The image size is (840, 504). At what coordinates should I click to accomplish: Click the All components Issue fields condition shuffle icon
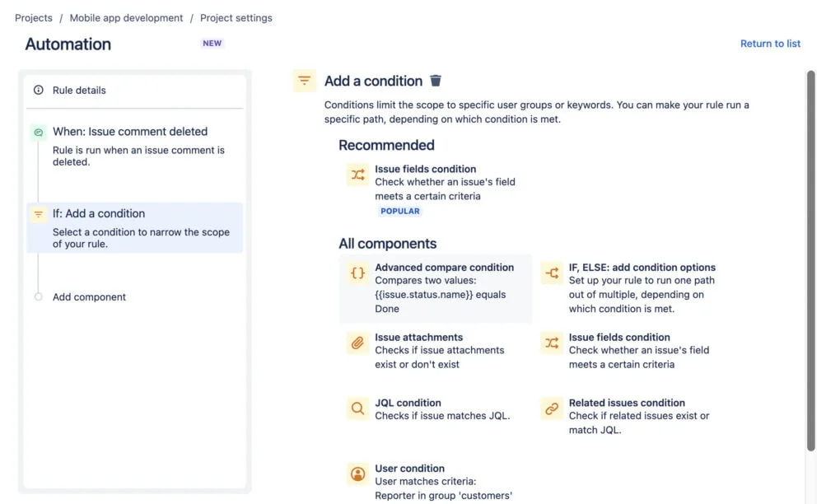[552, 343]
